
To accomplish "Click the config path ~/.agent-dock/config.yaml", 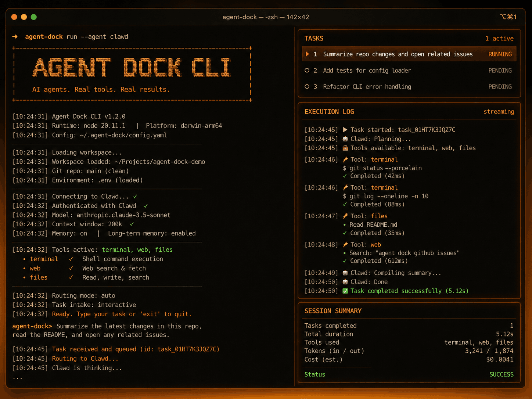I will 123,135.
